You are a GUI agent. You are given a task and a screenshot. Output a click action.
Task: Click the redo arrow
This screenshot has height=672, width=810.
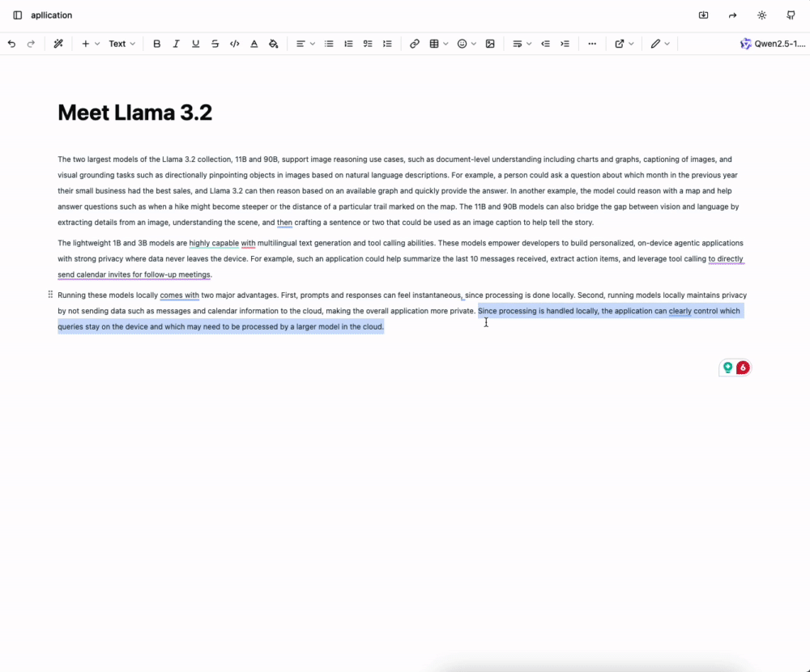pyautogui.click(x=31, y=44)
